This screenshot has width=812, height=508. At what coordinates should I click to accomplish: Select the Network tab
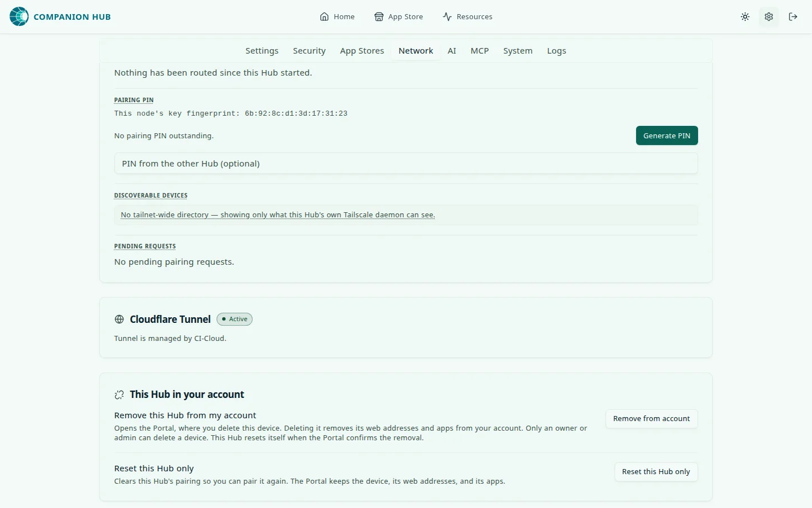click(x=416, y=51)
